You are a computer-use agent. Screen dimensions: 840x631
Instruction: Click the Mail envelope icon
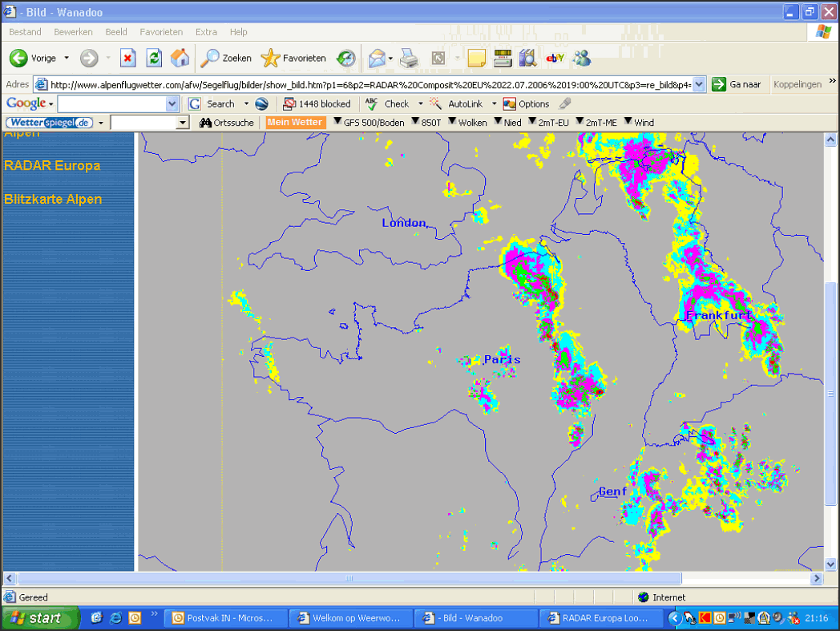tap(378, 58)
